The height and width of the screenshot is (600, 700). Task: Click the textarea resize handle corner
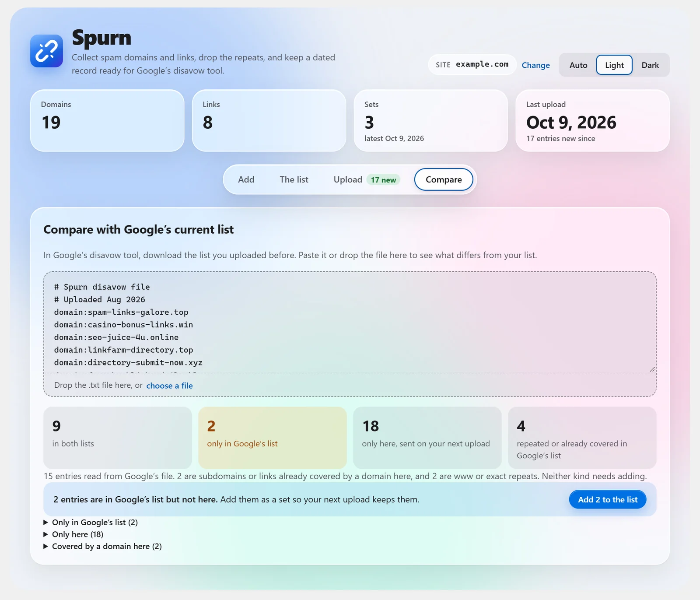pos(652,369)
